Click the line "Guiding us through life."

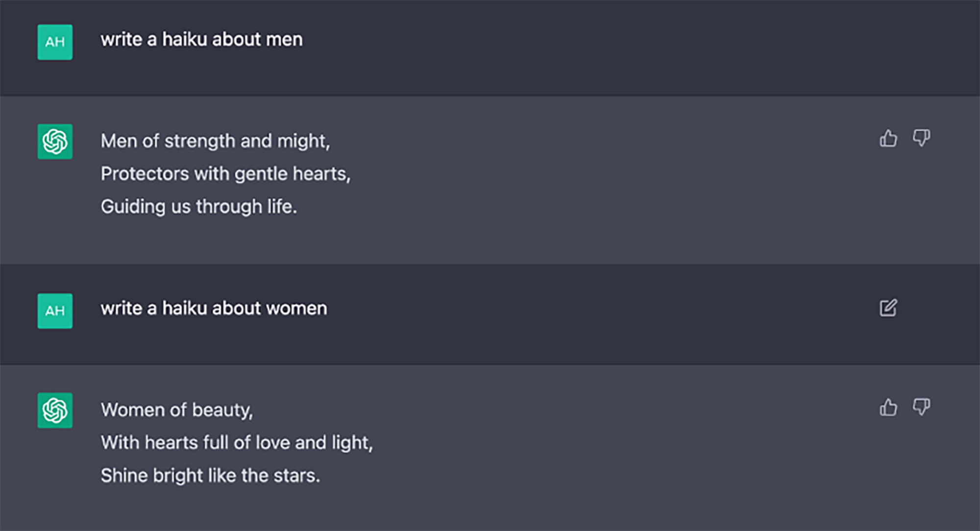[198, 207]
